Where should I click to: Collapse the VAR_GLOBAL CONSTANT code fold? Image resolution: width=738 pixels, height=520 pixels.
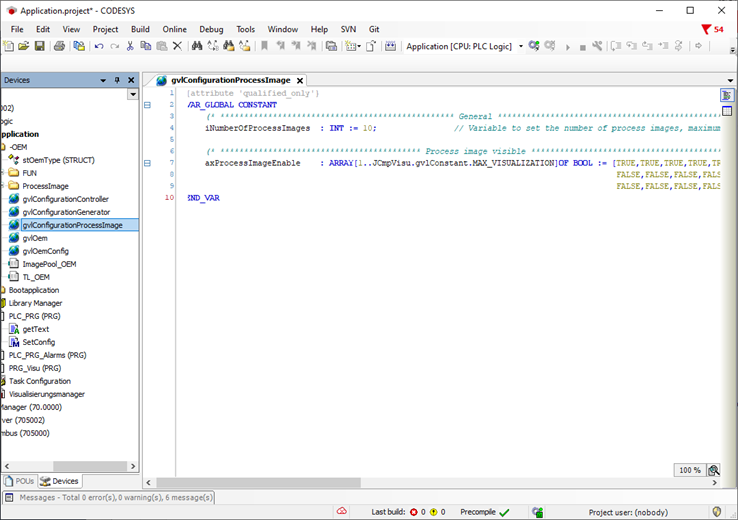[148, 105]
